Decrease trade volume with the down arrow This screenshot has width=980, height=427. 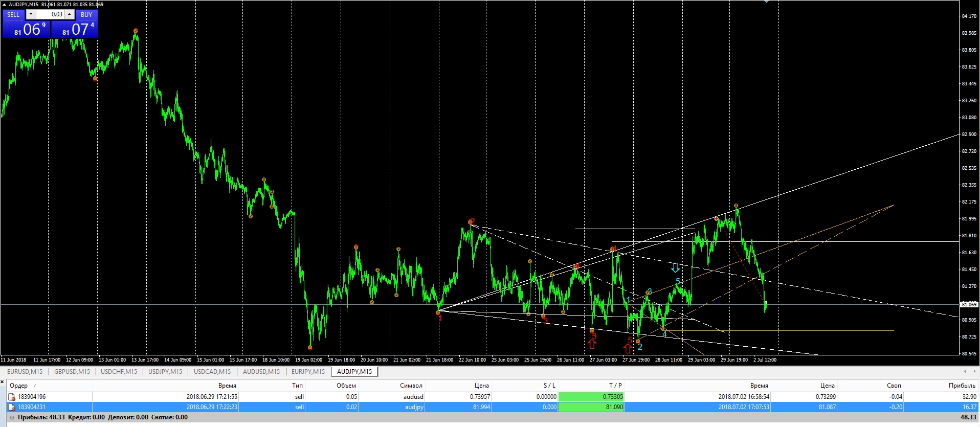click(x=31, y=14)
